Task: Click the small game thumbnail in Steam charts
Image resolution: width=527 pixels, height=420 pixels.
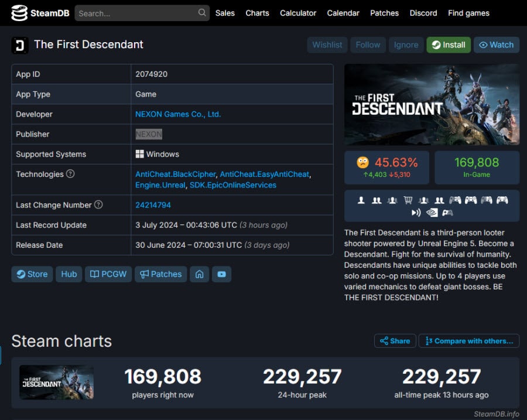Action: [56, 383]
